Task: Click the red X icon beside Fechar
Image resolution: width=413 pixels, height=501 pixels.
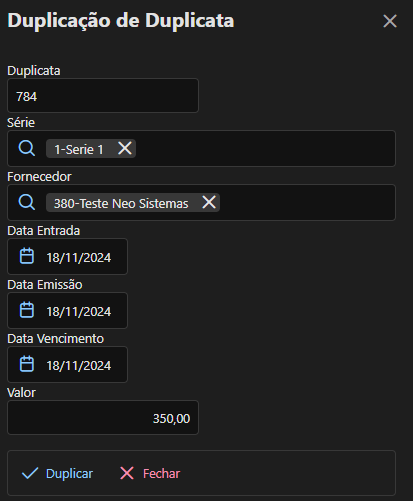Action: coord(127,473)
